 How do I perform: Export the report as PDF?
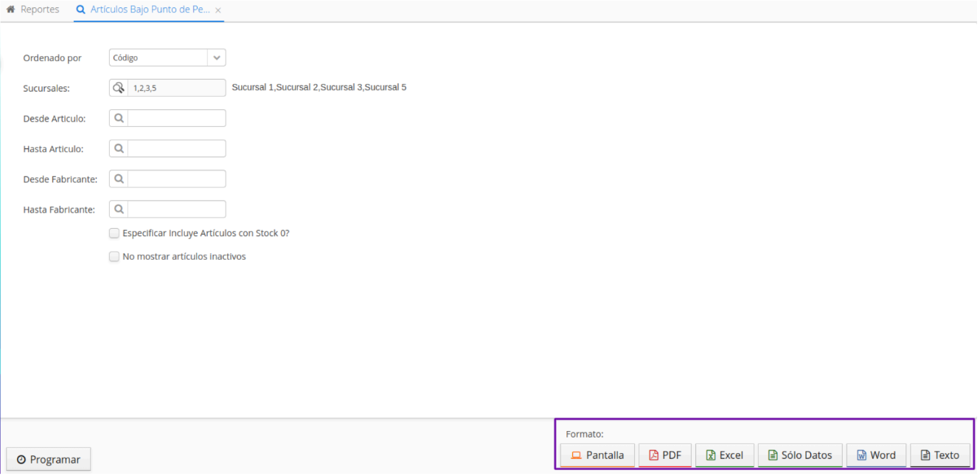(665, 455)
